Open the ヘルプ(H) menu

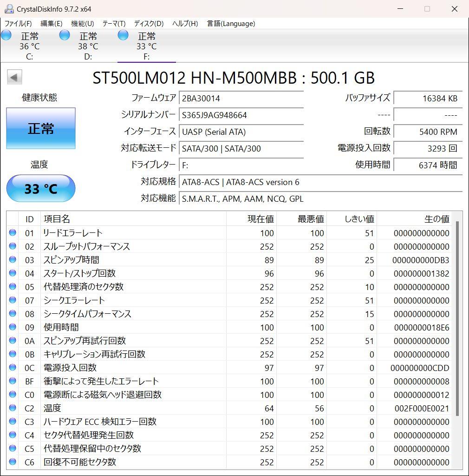185,23
